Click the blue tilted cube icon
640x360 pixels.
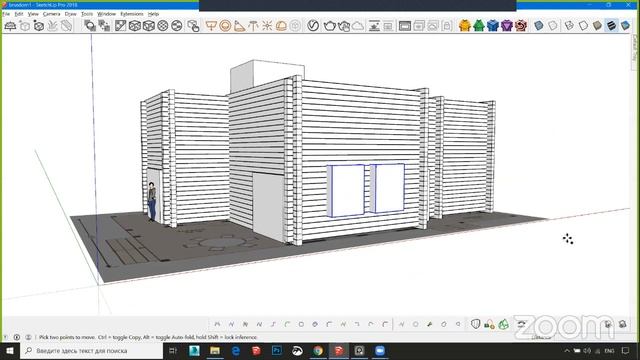coord(538,26)
